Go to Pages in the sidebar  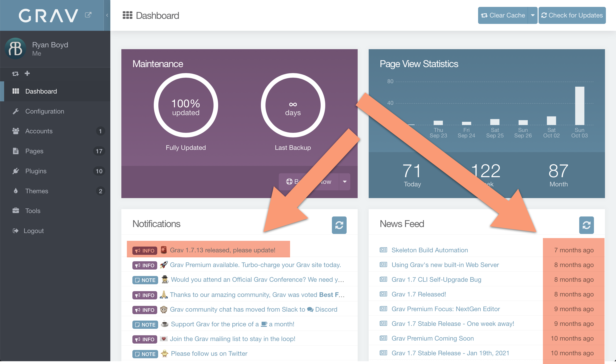pyautogui.click(x=55, y=151)
